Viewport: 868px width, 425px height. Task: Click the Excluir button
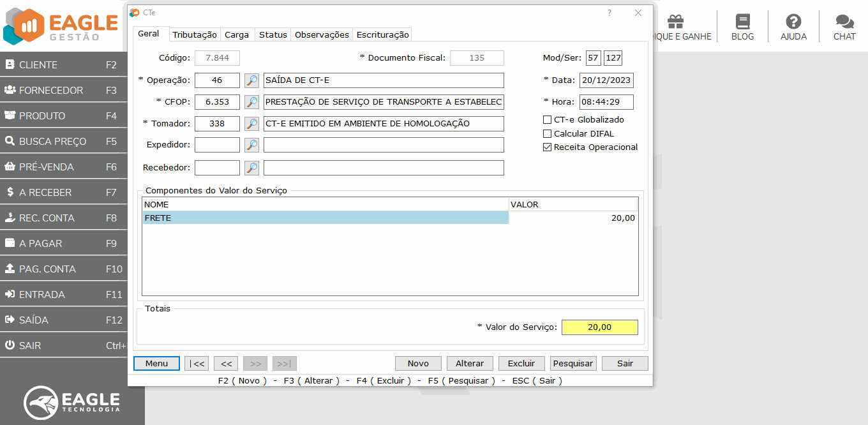[x=521, y=363]
